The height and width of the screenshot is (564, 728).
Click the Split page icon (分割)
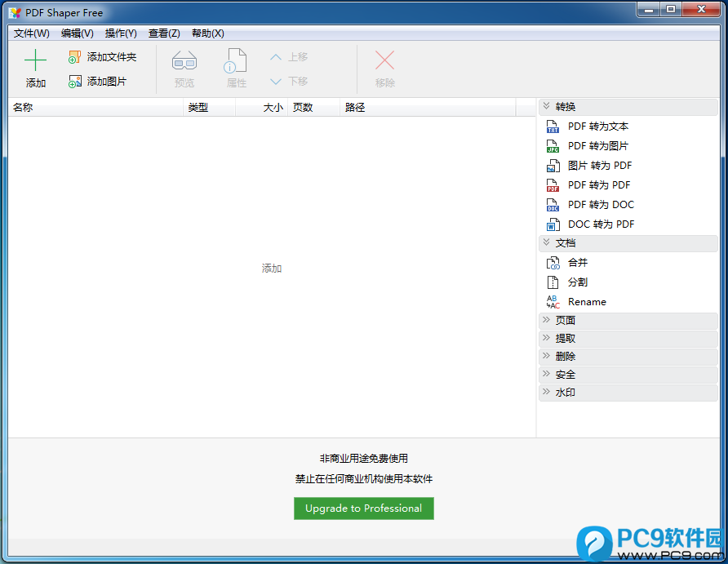(x=553, y=282)
